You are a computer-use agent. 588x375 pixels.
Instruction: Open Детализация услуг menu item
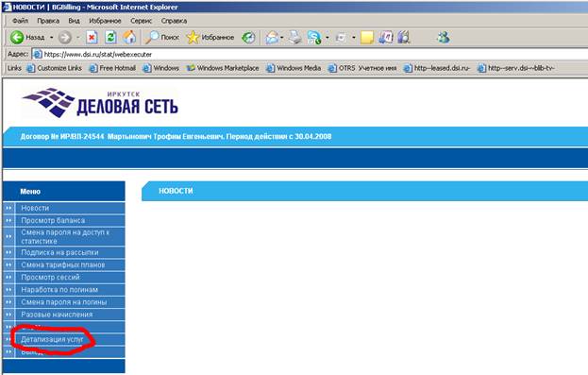pyautogui.click(x=52, y=339)
